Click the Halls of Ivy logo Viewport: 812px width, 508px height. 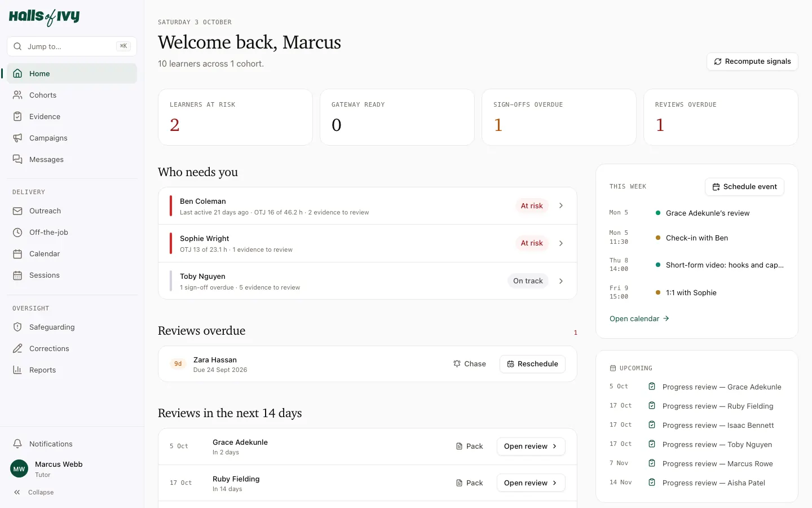coord(44,17)
